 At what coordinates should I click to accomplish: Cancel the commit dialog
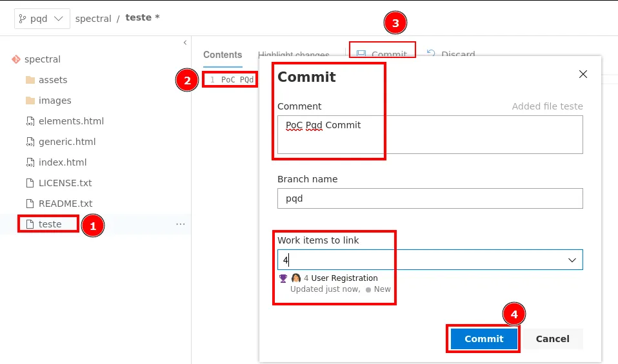552,339
